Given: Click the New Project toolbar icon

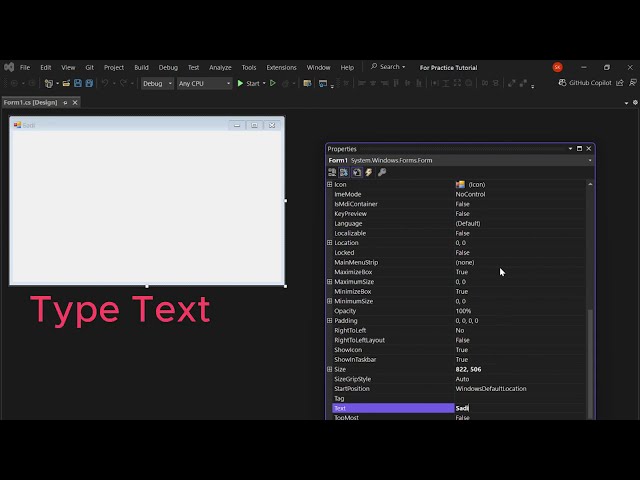Looking at the screenshot, I should (49, 83).
